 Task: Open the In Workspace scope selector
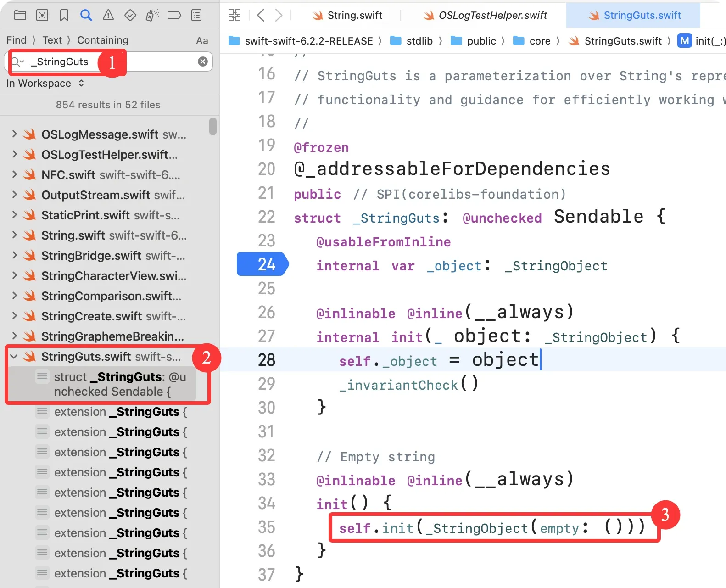pyautogui.click(x=45, y=83)
